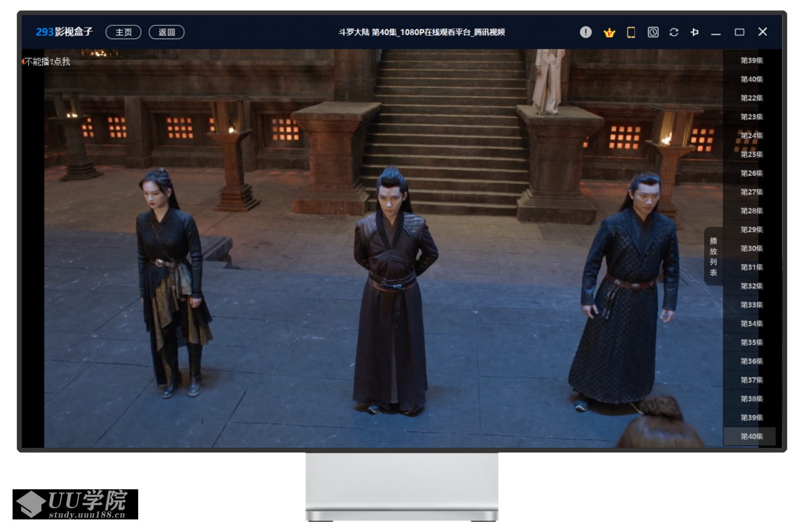Screen dimensions: 804x532
Task: Click the 293影视盒子 logo
Action: click(x=64, y=32)
